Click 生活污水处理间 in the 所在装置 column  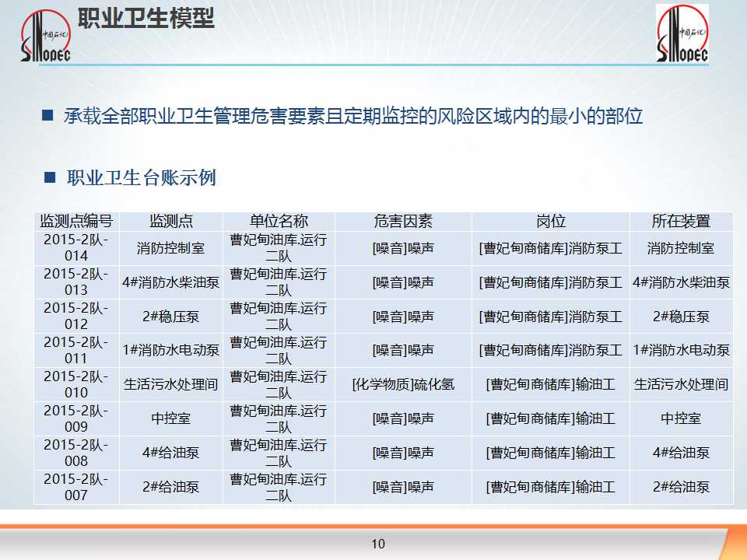[x=682, y=384]
